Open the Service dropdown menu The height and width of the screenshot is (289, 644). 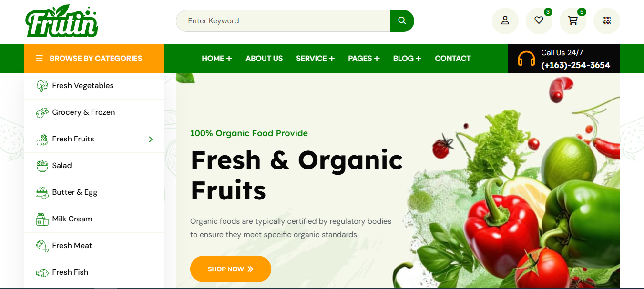coord(315,59)
